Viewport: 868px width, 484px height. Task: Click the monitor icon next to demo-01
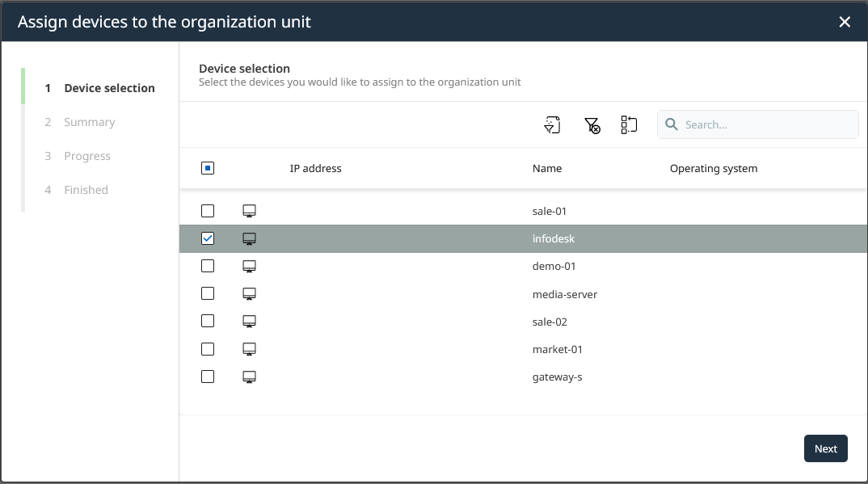coord(249,265)
